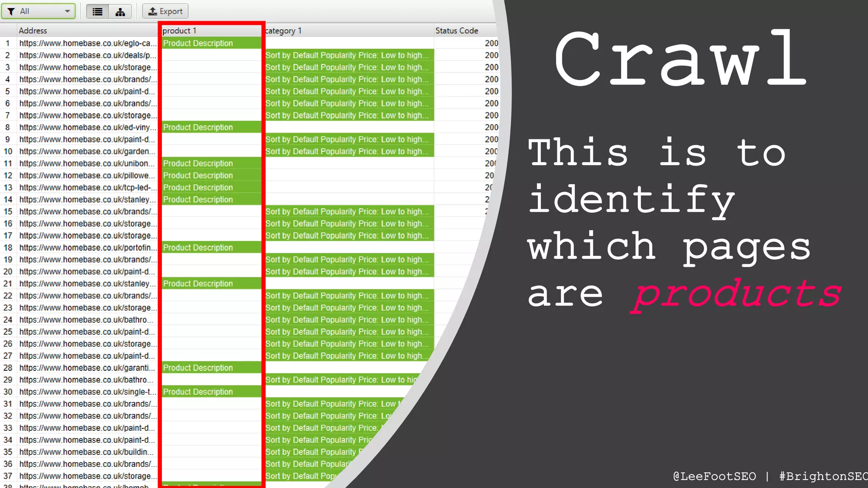868x488 pixels.
Task: Switch to list view icon
Action: [x=97, y=11]
